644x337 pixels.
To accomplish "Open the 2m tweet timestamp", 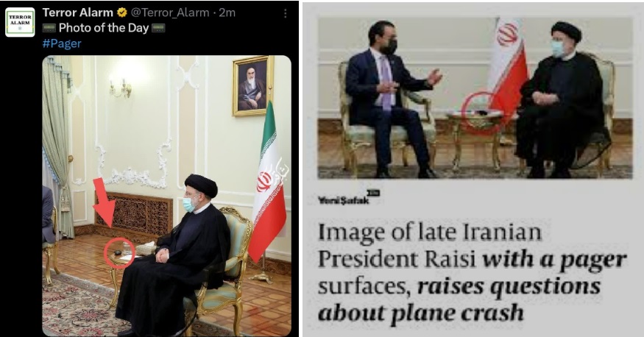I will 227,13.
